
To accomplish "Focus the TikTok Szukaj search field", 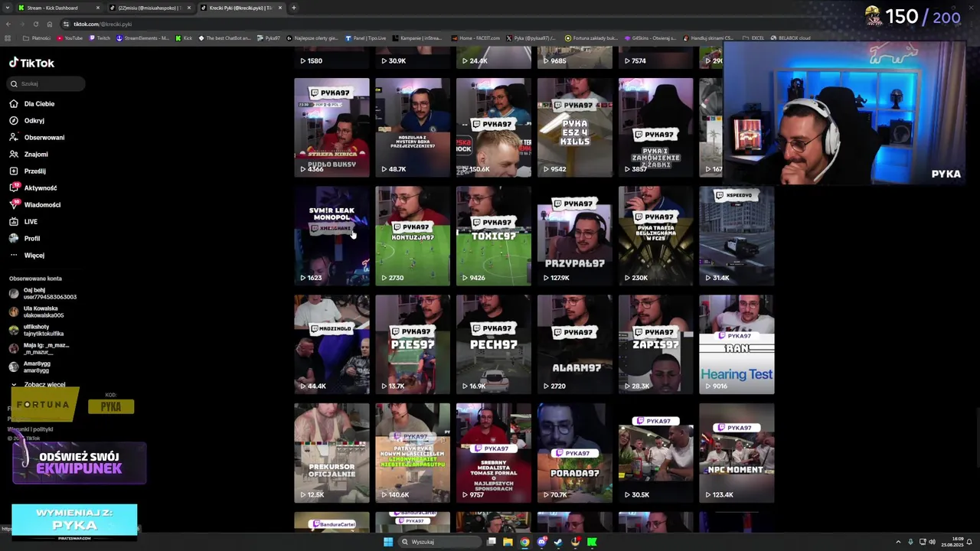I will (x=46, y=83).
